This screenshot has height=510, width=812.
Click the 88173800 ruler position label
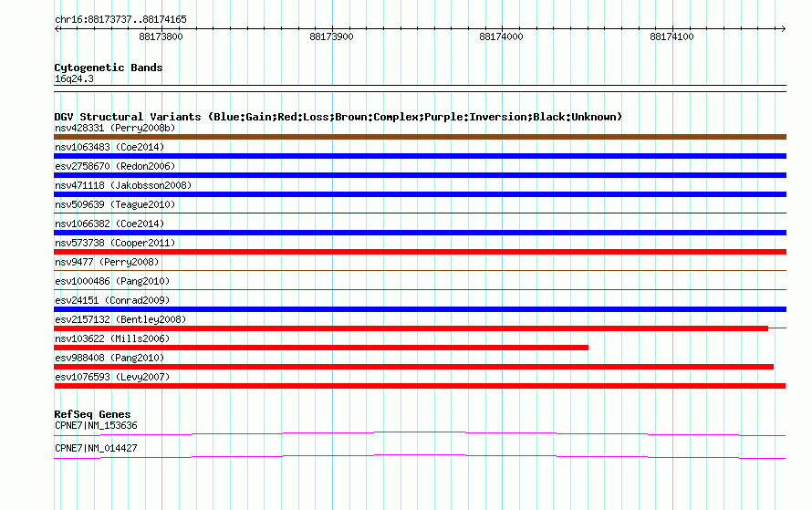[x=161, y=36]
